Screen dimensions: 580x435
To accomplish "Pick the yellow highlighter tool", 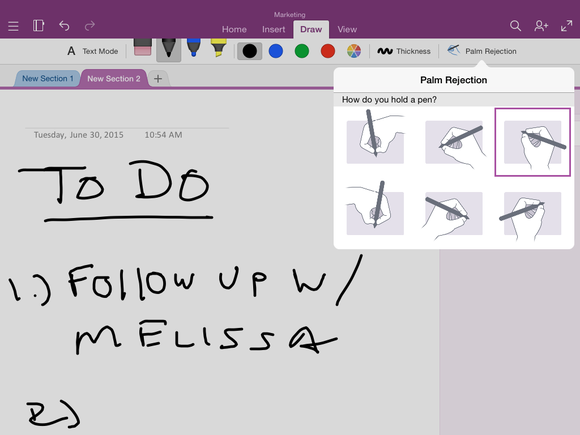I will coord(219,48).
